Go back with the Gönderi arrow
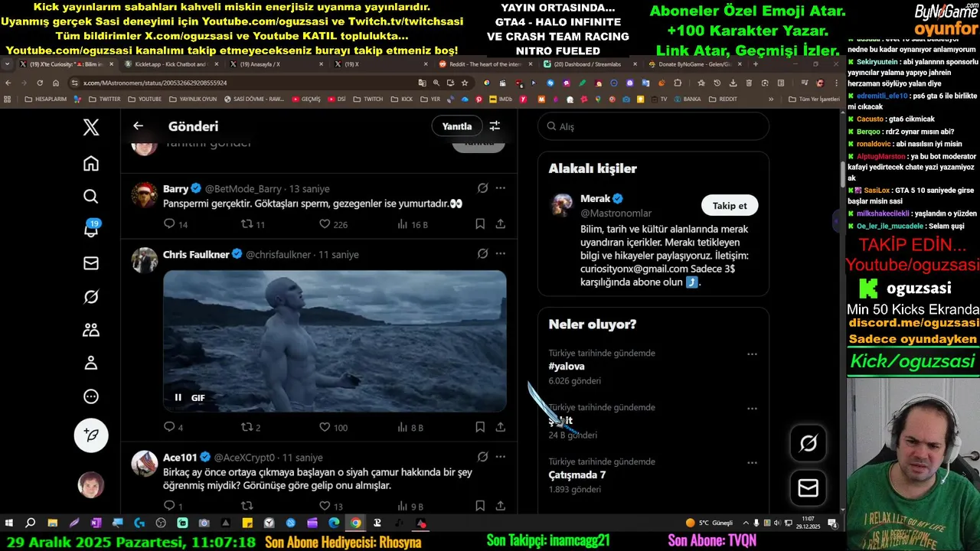The image size is (980, 551). pos(138,126)
